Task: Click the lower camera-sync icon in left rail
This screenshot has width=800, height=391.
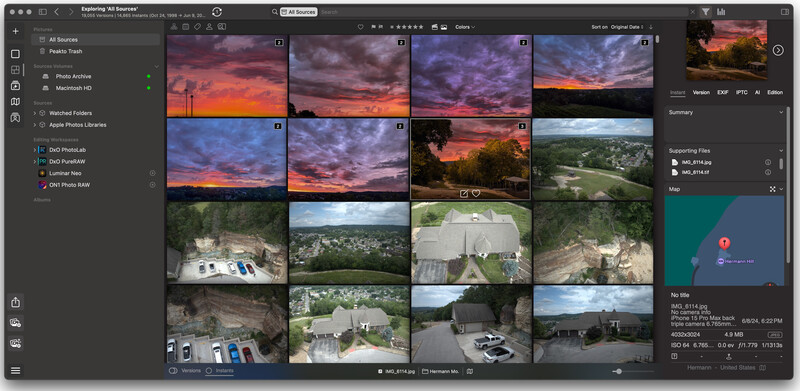Action: click(15, 343)
